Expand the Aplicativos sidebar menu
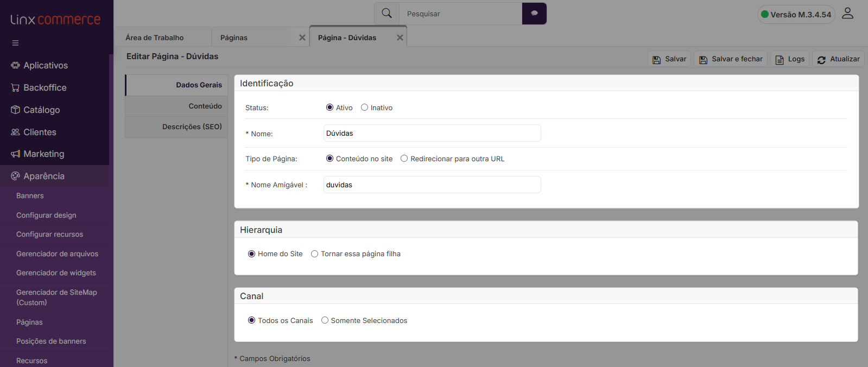868x367 pixels. [54, 65]
